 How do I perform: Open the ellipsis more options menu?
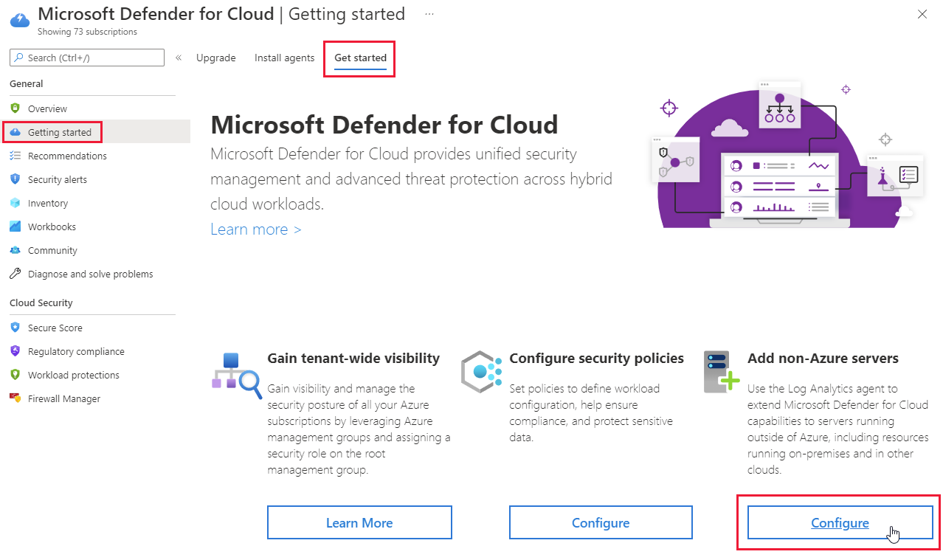(x=429, y=14)
